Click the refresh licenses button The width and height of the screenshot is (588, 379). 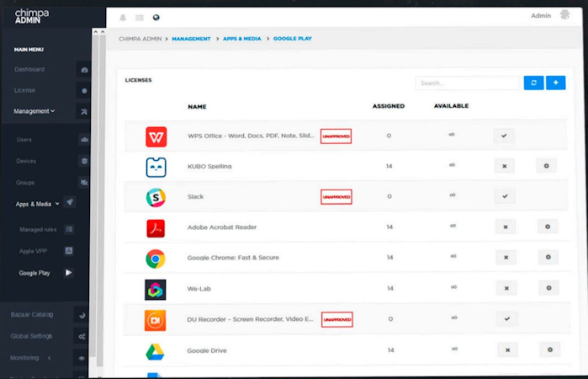point(533,83)
